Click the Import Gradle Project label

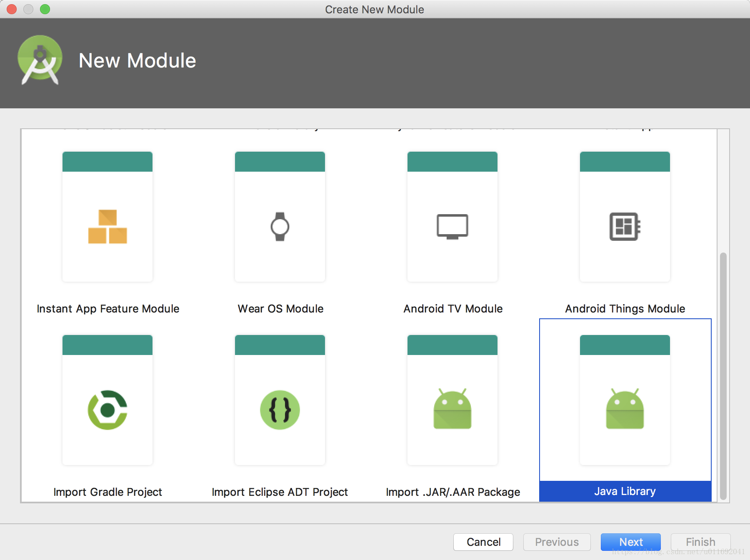coord(107,492)
